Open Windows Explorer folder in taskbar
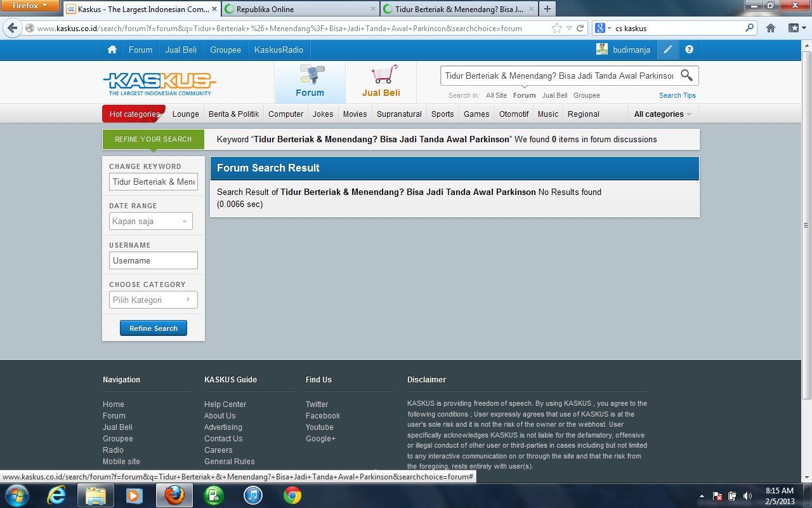812x508 pixels. [x=95, y=495]
